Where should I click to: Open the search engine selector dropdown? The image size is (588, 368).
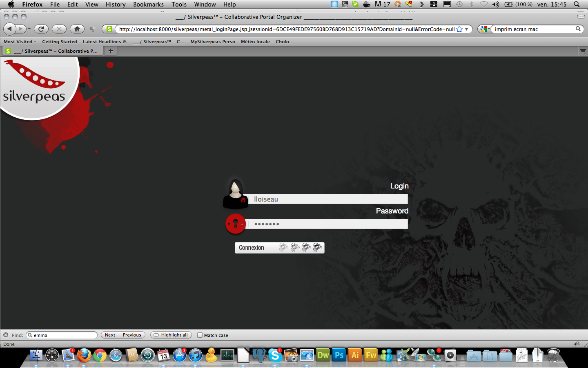coord(485,29)
